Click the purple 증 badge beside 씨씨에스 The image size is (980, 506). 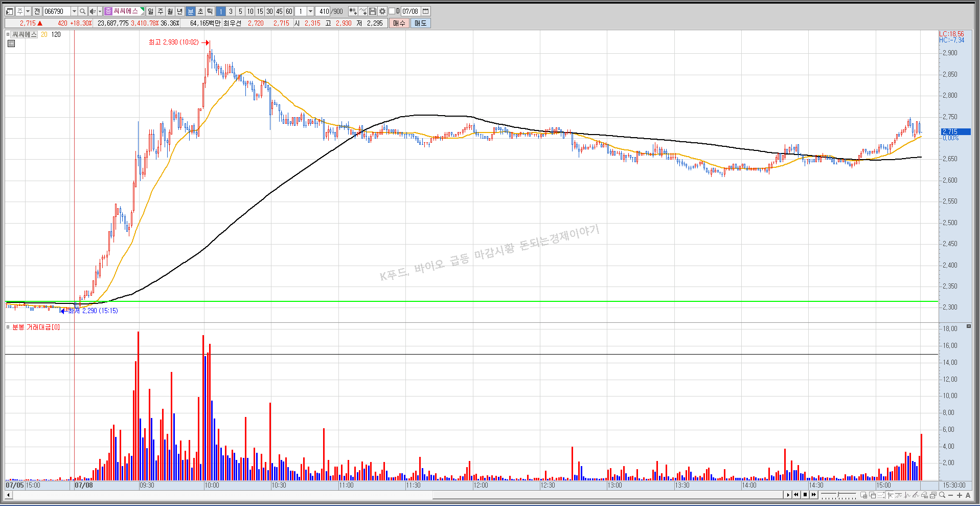(108, 11)
